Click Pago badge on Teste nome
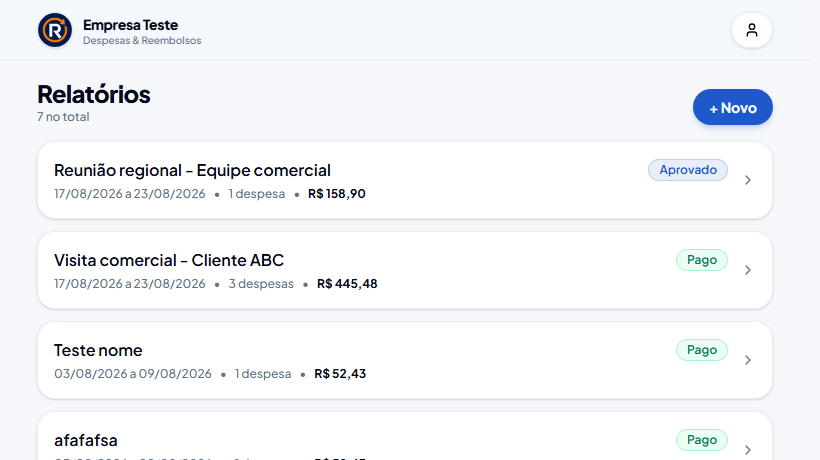The width and height of the screenshot is (820, 460). 702,350
